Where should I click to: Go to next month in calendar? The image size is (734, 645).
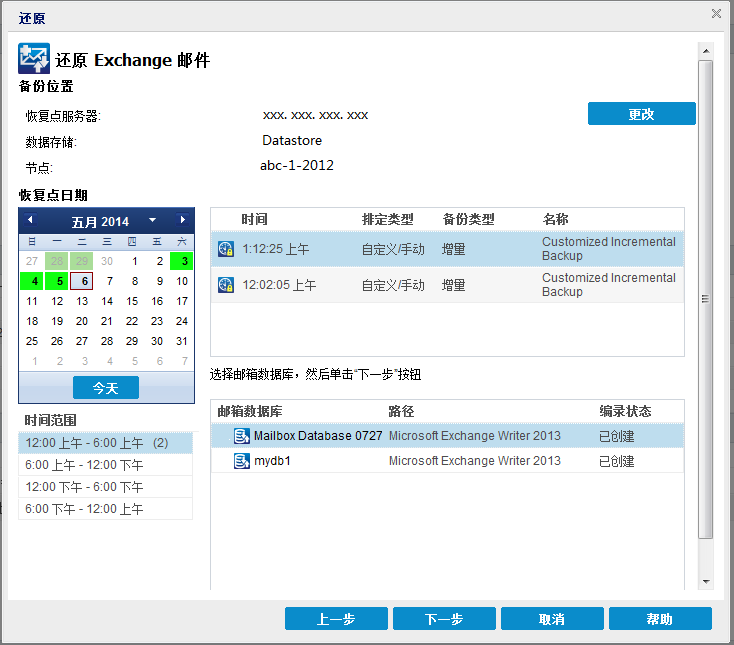183,220
